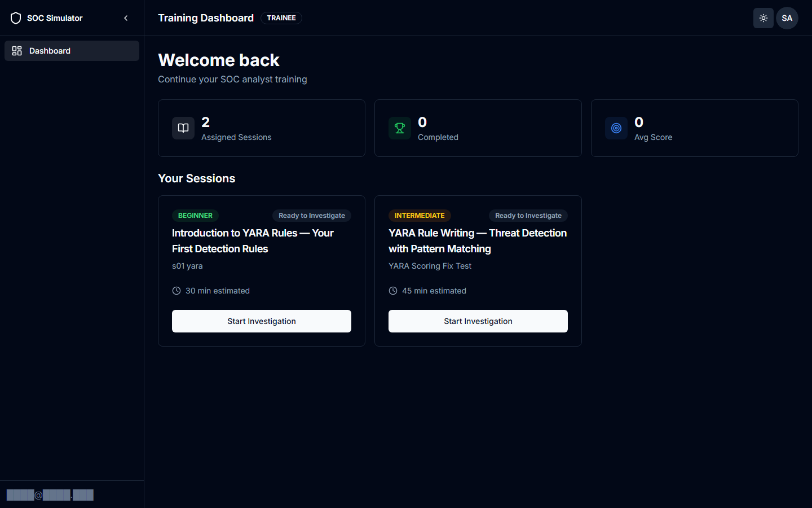812x508 pixels.
Task: Open the SA user avatar
Action: click(x=787, y=18)
